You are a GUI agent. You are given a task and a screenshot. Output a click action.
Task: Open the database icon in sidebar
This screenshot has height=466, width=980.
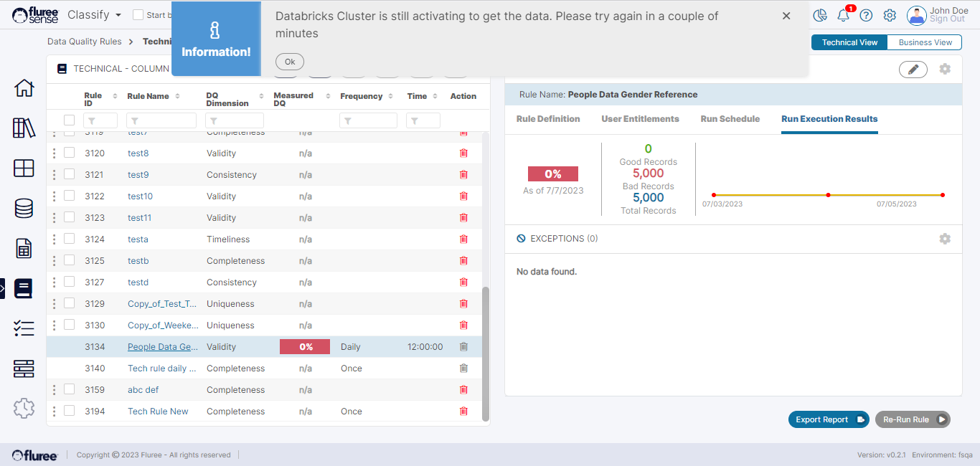(24, 208)
